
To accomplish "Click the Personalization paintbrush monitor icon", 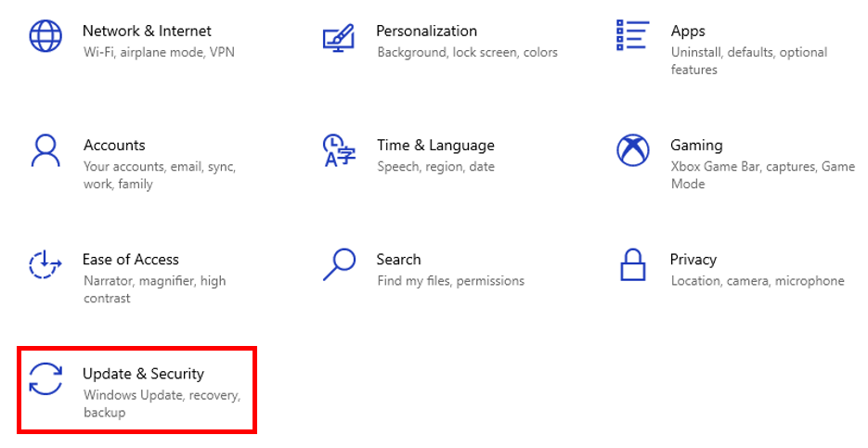I will [x=338, y=38].
